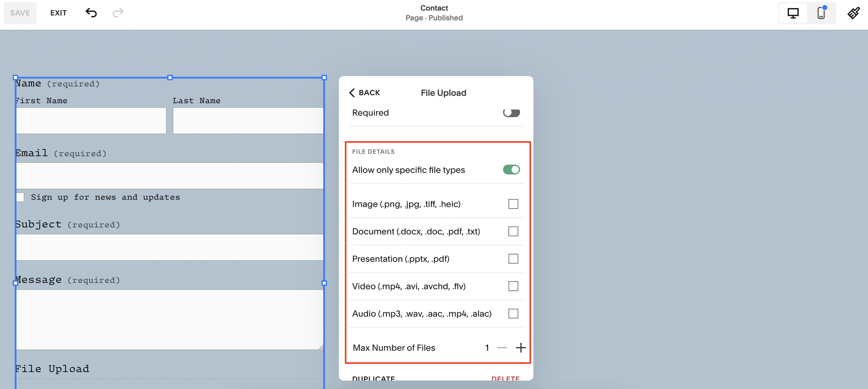Switch to mobile view icon
This screenshot has height=389, width=868.
(x=821, y=13)
